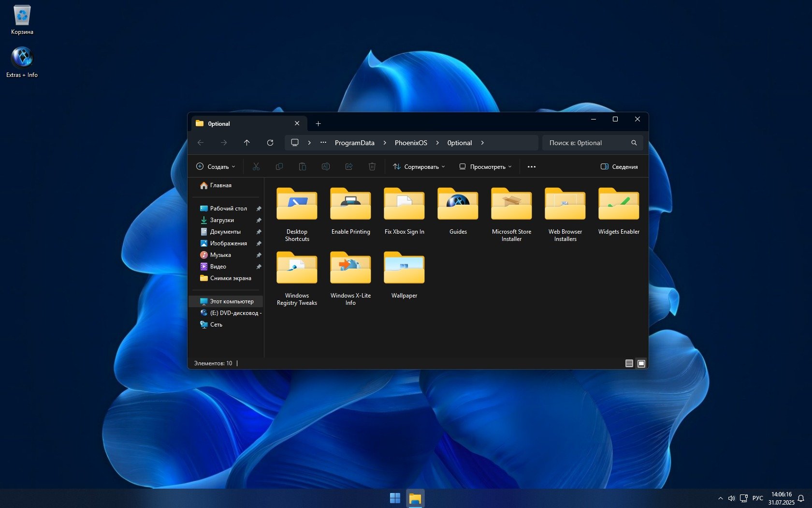Open the Guides folder

(x=458, y=211)
